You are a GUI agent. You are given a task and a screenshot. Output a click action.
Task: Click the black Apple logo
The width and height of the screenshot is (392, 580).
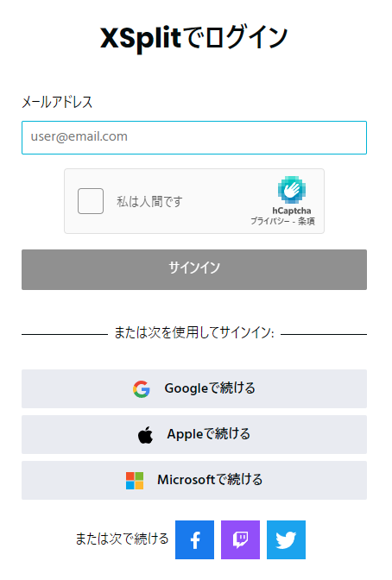[x=145, y=435]
